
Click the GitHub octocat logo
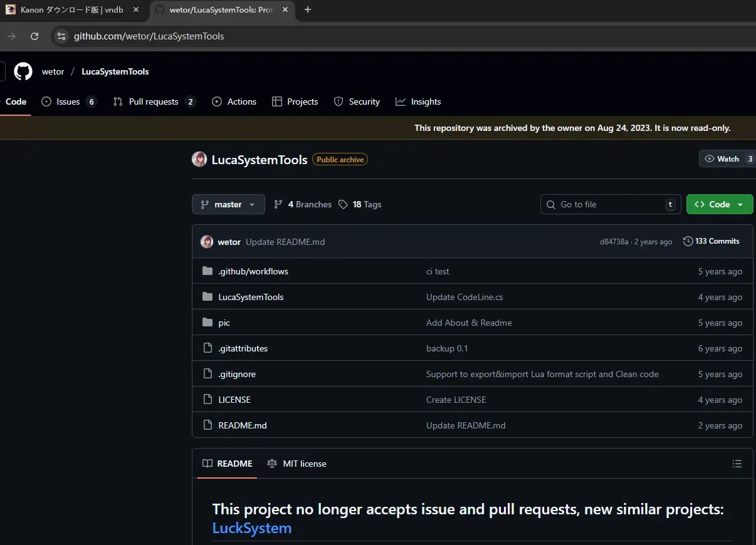point(23,71)
